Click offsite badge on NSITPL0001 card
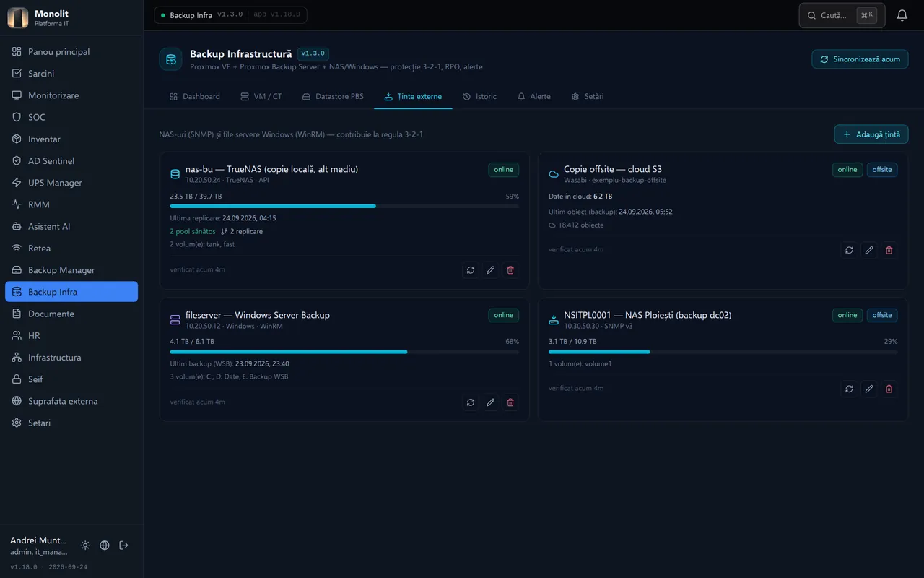 882,315
